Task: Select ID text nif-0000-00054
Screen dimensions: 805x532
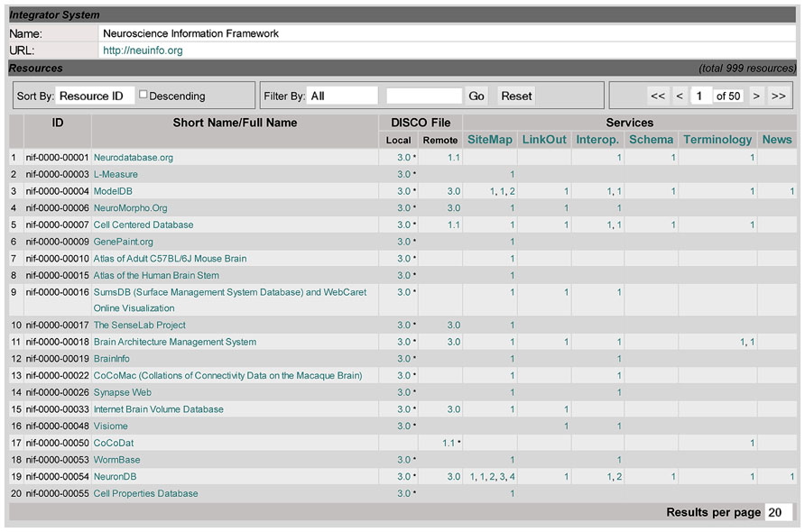Action: click(57, 477)
